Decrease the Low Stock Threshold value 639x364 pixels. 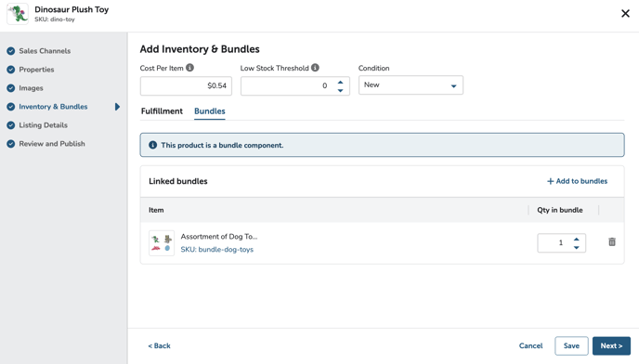340,90
